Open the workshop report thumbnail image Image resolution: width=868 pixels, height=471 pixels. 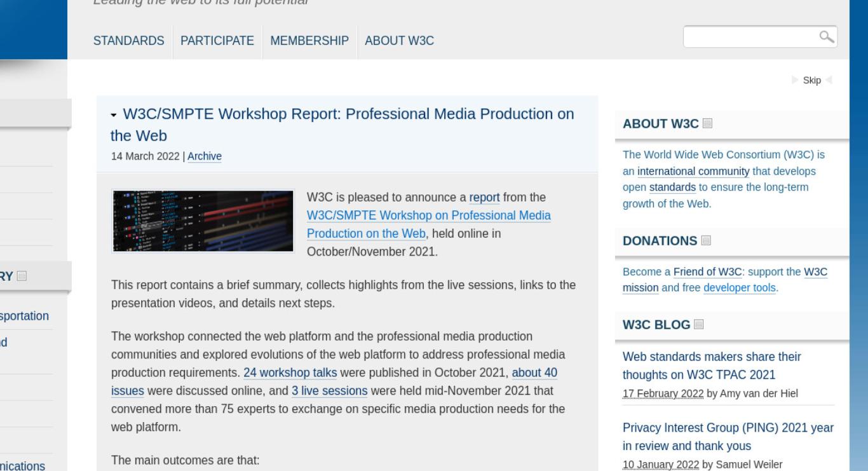click(x=203, y=221)
